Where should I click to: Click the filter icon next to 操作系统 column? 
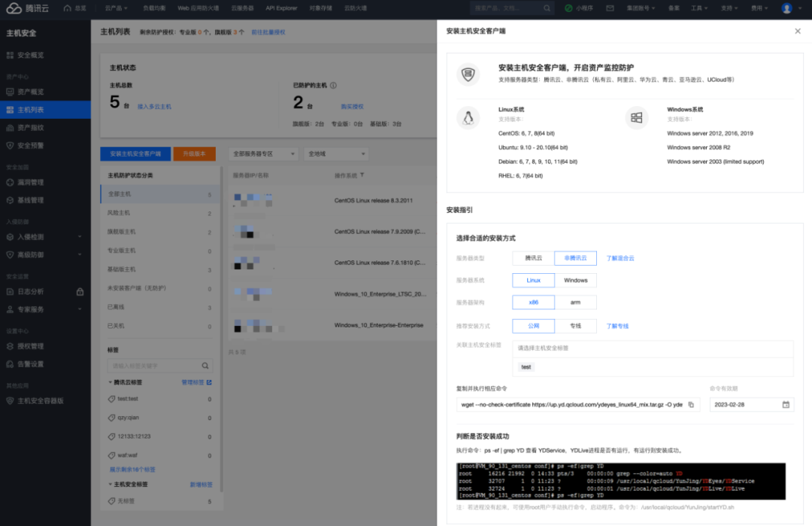(x=362, y=175)
